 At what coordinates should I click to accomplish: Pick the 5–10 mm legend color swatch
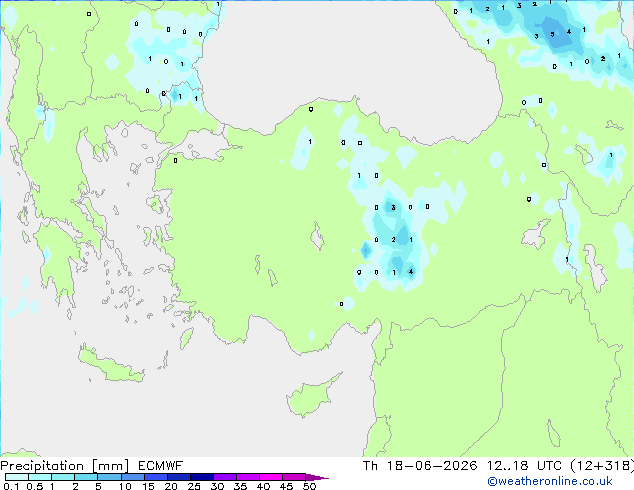click(x=109, y=477)
